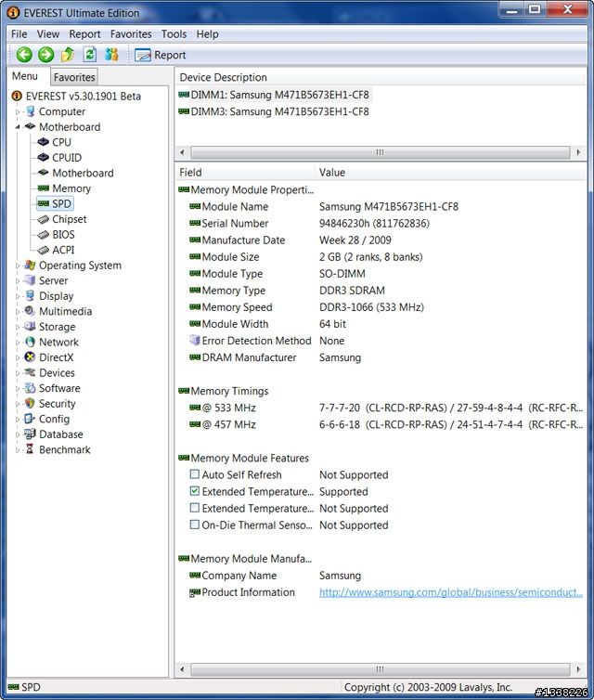Expand the Multimedia tree node

pos(18,312)
